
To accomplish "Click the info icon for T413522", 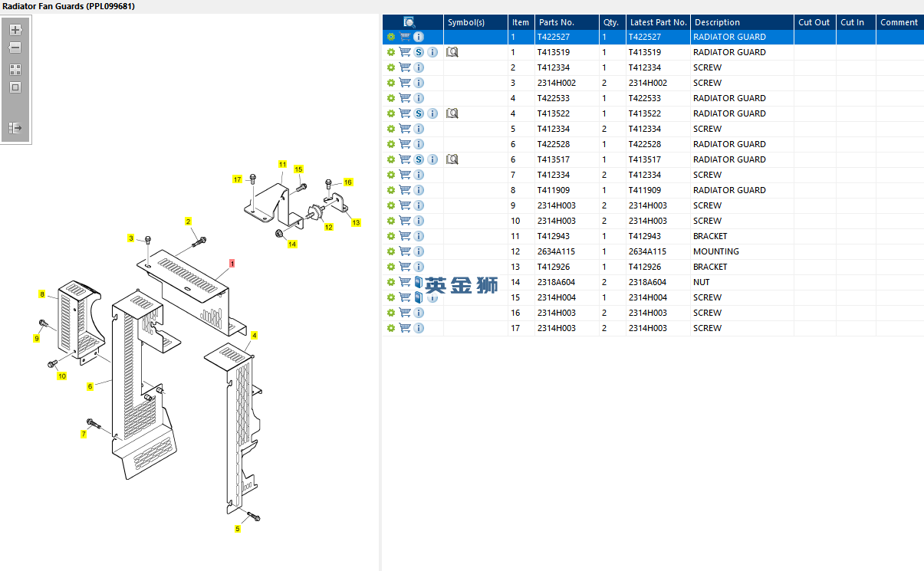I will (432, 113).
